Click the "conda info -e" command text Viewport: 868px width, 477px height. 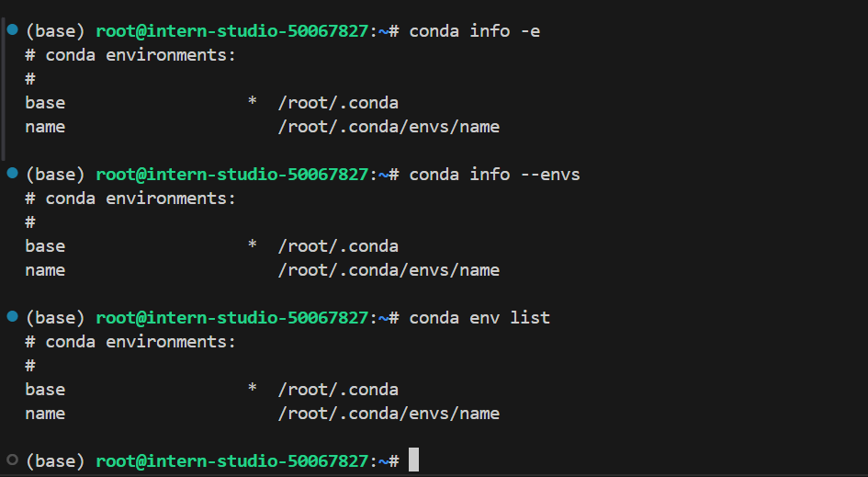475,31
